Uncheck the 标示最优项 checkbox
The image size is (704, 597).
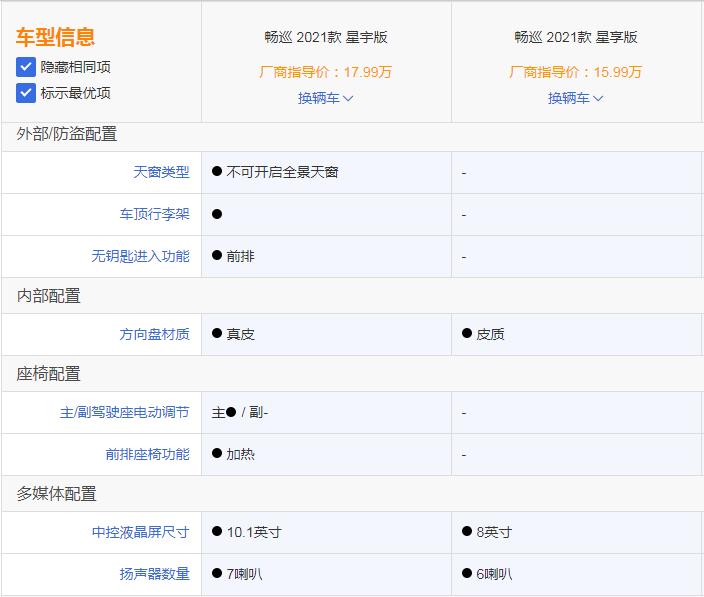(26, 93)
